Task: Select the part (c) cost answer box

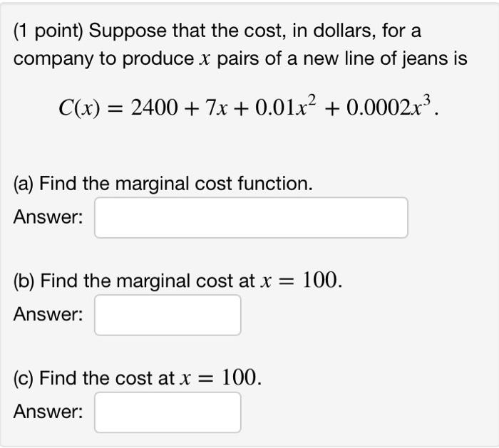Action: tap(168, 412)
